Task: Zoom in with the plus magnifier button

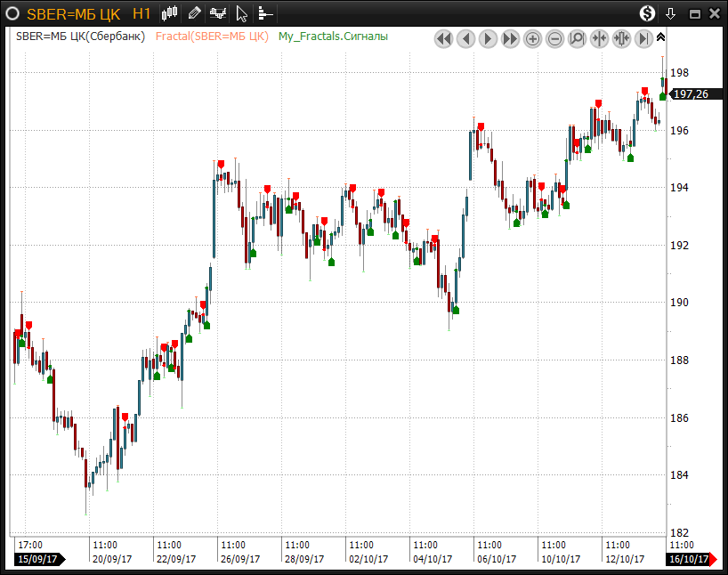Action: click(x=532, y=38)
